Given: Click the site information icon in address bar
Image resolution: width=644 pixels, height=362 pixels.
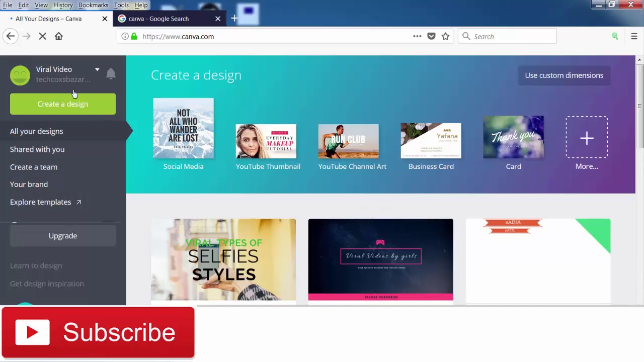Looking at the screenshot, I should 125,36.
